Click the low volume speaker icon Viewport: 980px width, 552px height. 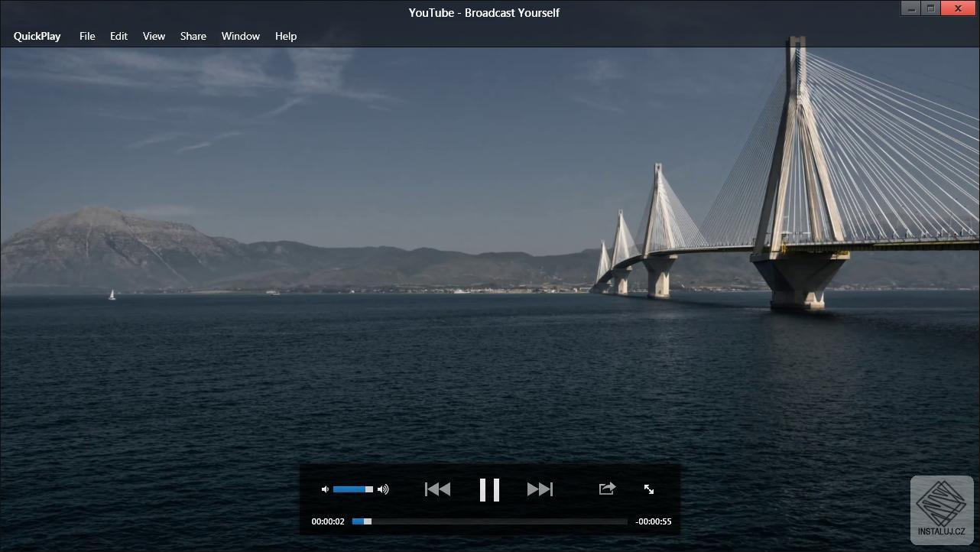coord(325,489)
